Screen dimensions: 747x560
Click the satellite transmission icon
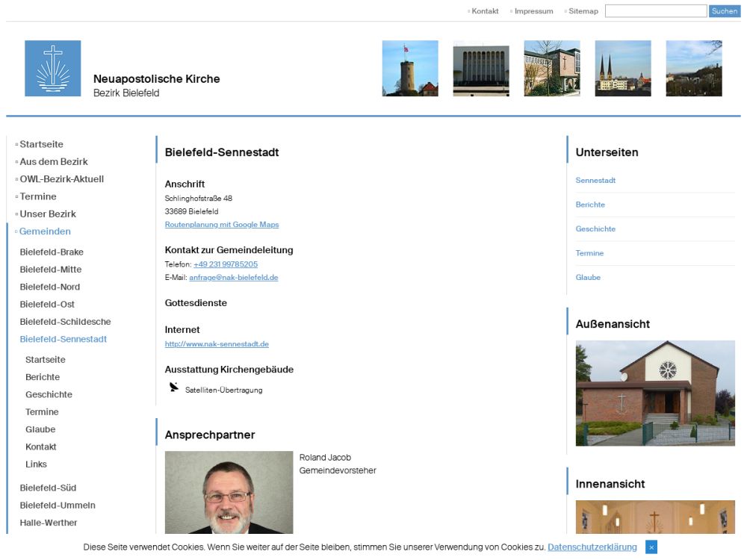coord(174,387)
